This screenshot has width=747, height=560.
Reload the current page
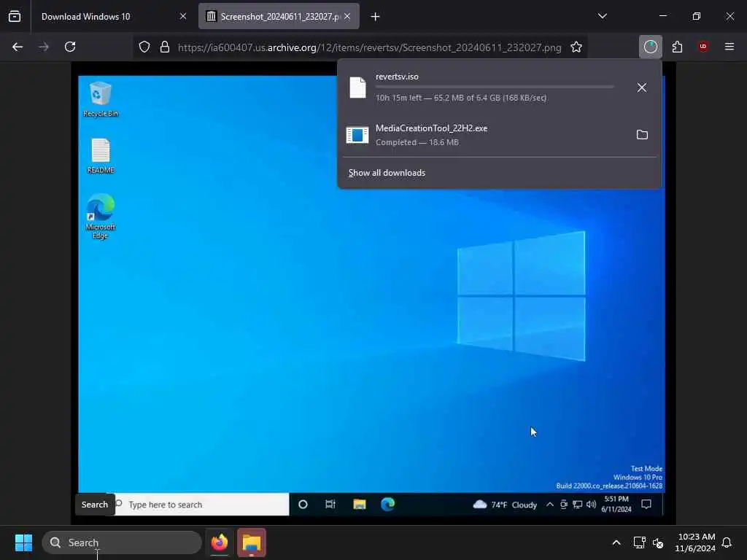pyautogui.click(x=70, y=47)
